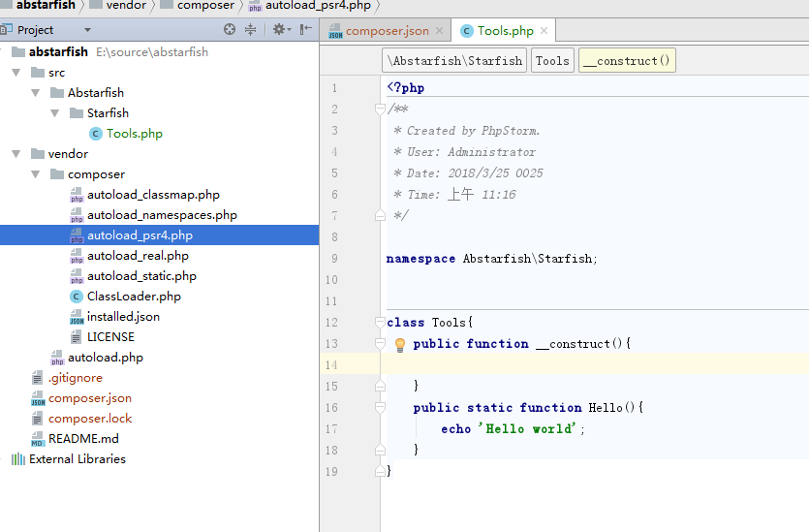
Task: Click the External Libraries bars icon
Action: (18, 459)
